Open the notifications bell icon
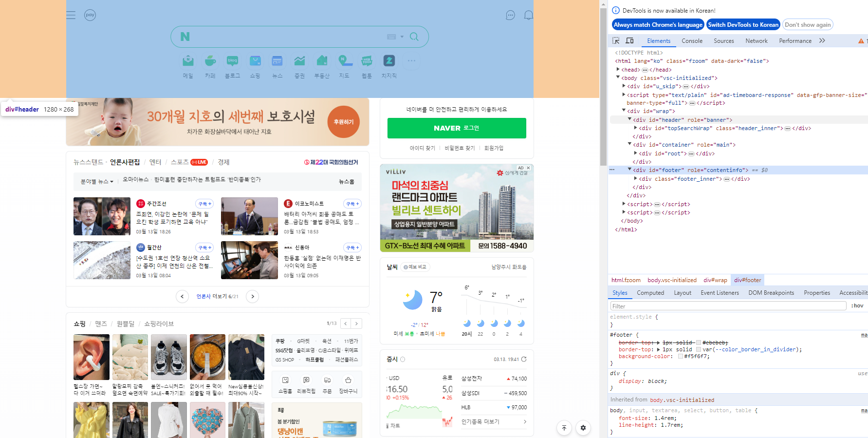The image size is (868, 438). pyautogui.click(x=528, y=15)
